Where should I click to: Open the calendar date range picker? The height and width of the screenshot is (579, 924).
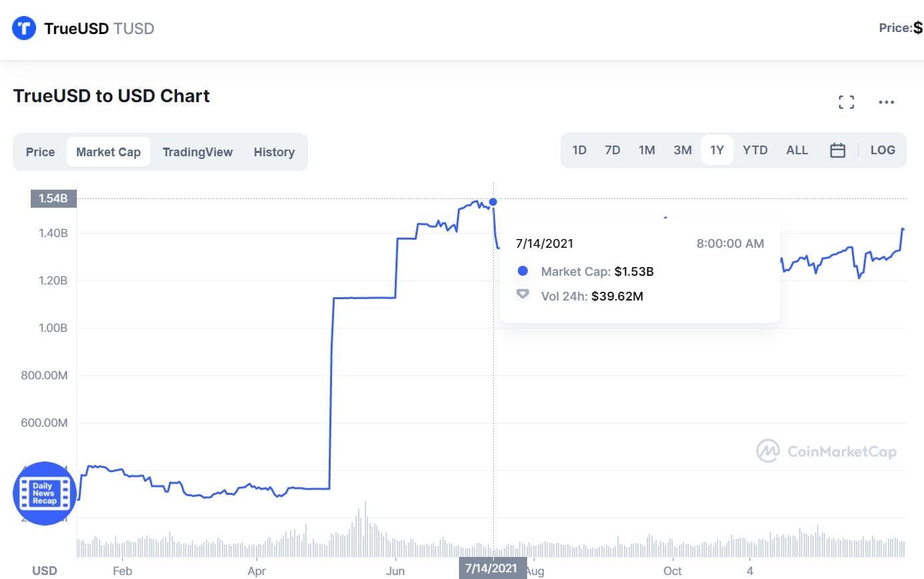(838, 150)
